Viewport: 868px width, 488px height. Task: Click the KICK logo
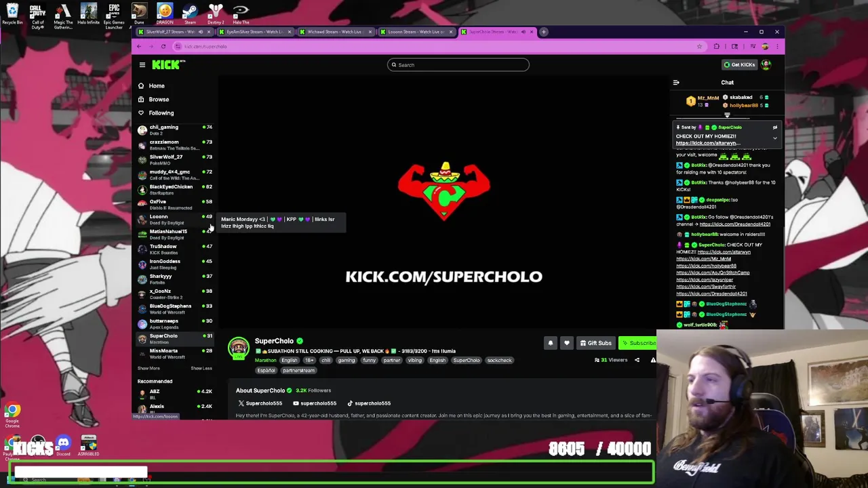pos(167,64)
